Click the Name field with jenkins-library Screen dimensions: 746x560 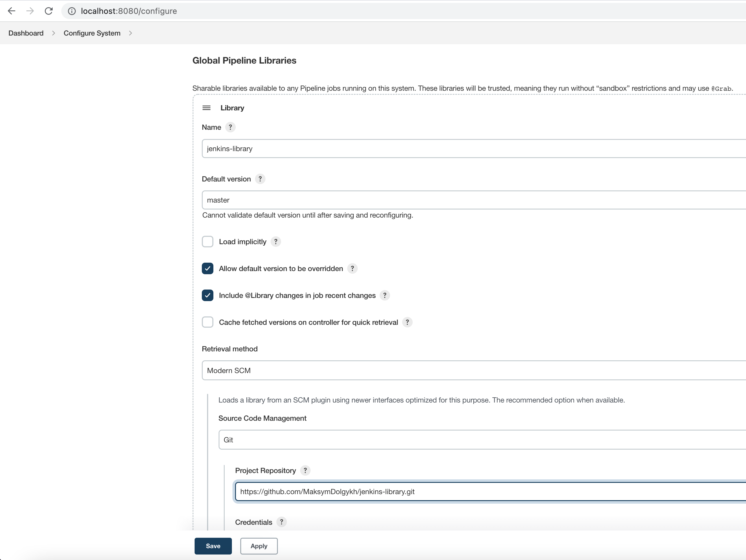474,149
